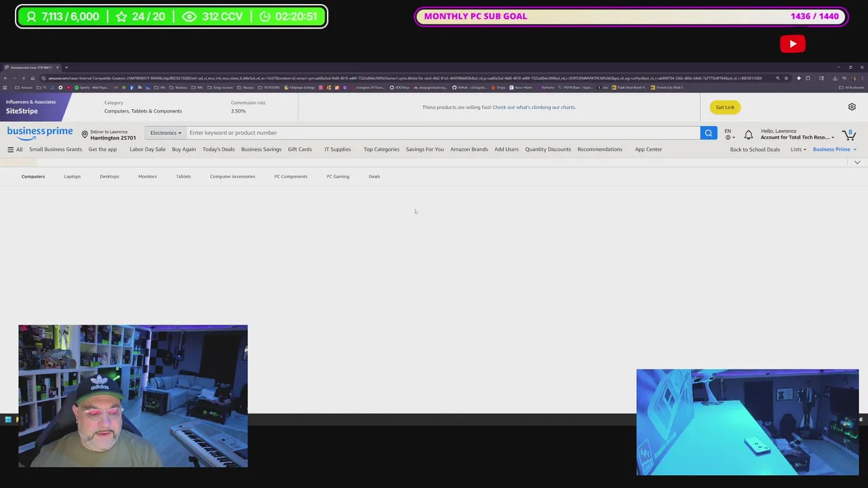Image resolution: width=868 pixels, height=488 pixels.
Task: Open the Labor Day Sale link
Action: pos(147,149)
